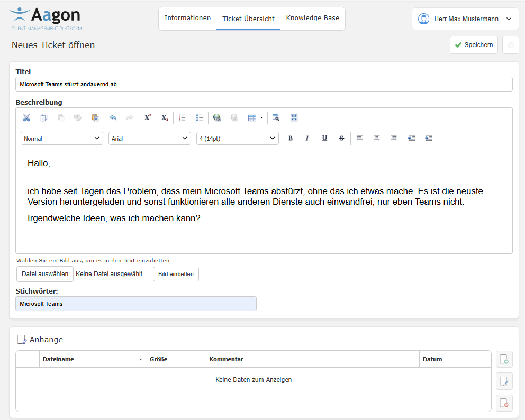Switch to the Knowledge Base tab
525x420 pixels.
(312, 17)
